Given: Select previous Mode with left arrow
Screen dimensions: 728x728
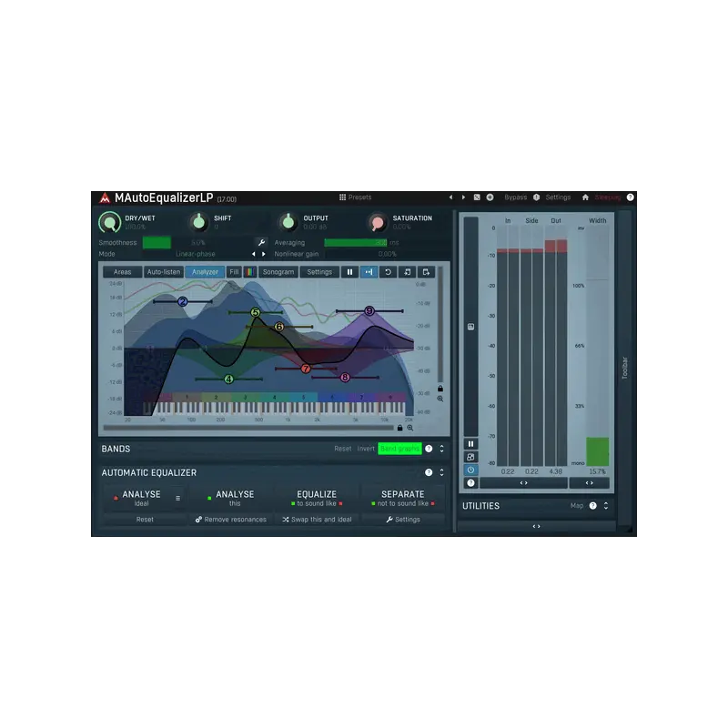Looking at the screenshot, I should [x=253, y=255].
